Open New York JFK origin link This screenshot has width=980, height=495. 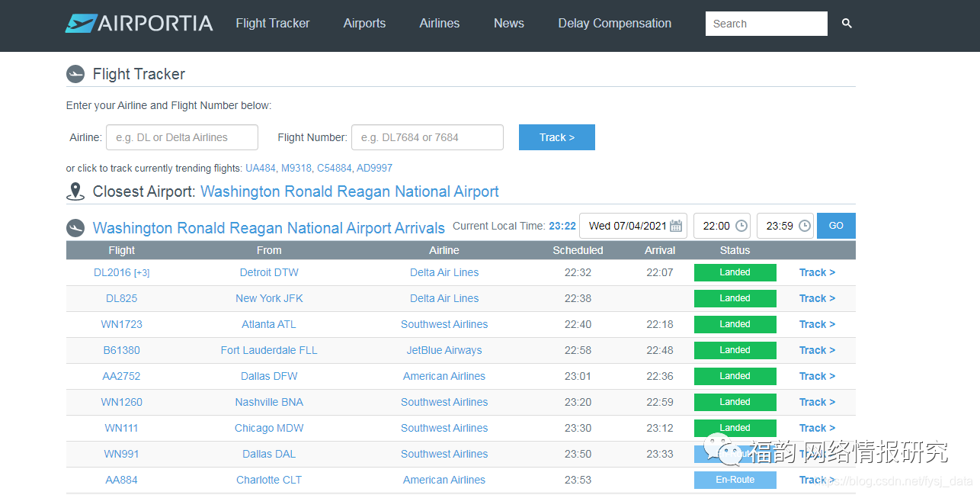(x=269, y=298)
